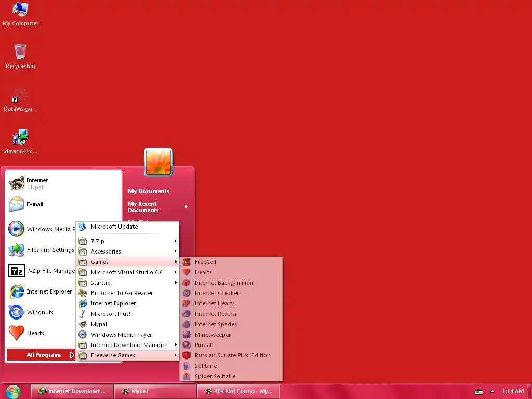This screenshot has width=532, height=399.
Task: Click the on-screen keyboard tray icon
Action: pos(478,392)
